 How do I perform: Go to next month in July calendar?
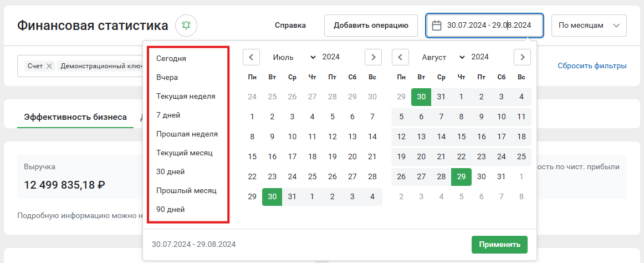373,57
